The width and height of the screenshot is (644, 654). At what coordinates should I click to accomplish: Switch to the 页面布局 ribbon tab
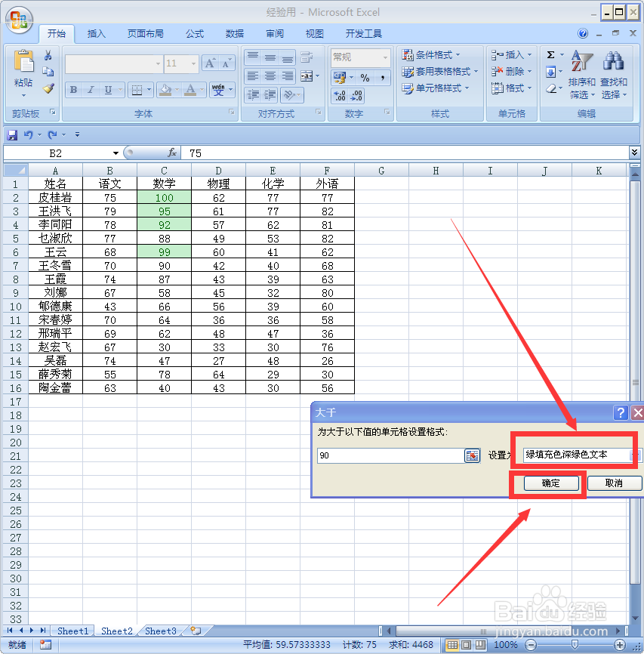(145, 34)
